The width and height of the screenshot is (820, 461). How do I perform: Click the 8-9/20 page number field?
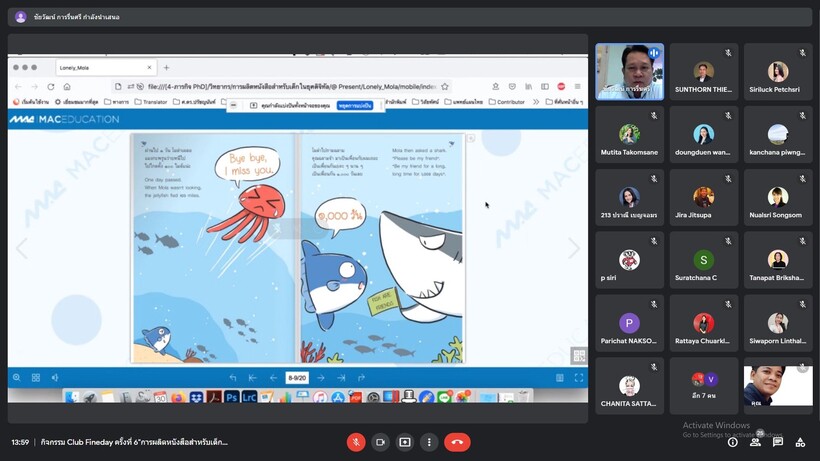(x=297, y=378)
